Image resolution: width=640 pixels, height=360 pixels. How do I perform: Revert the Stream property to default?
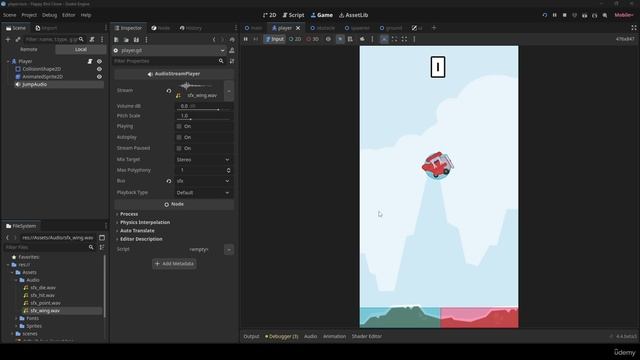[x=169, y=91]
